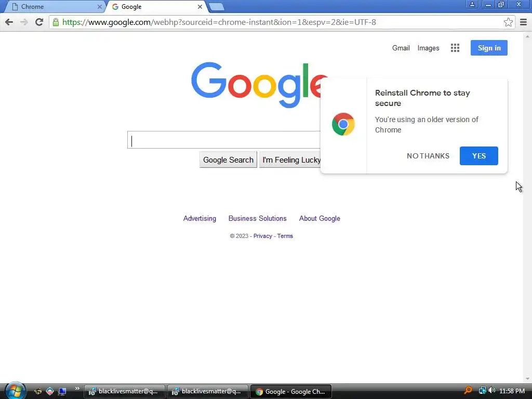Click the page scrollbar up arrow
This screenshot has width=532, height=399.
point(527,36)
